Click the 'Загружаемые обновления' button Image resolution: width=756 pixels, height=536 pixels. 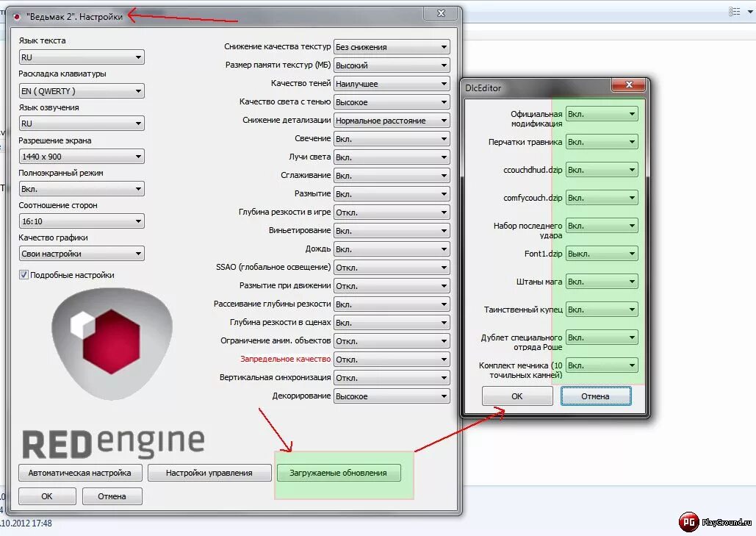339,473
